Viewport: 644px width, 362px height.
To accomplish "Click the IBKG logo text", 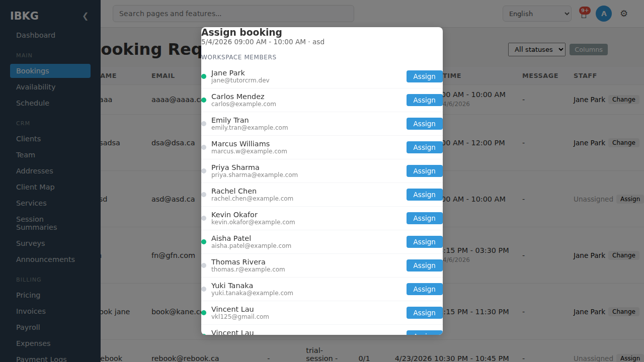I will [24, 16].
